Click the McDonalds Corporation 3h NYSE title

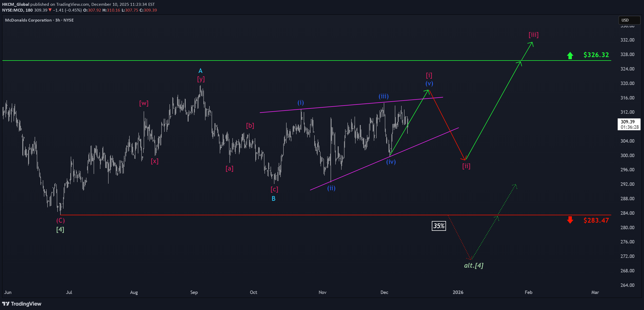click(39, 20)
